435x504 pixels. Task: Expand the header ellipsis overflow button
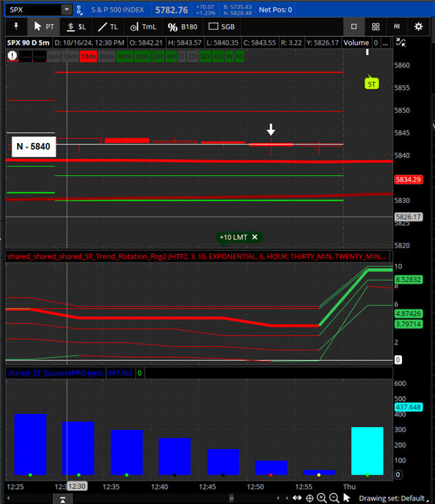tap(385, 43)
